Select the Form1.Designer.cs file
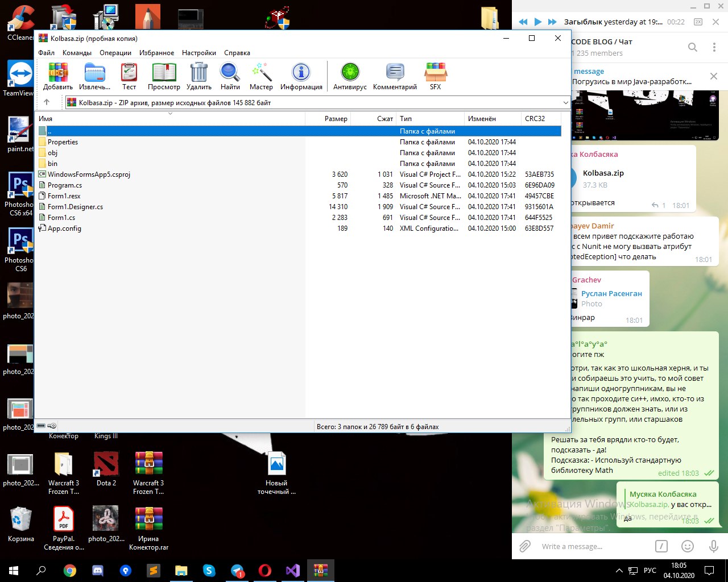The width and height of the screenshot is (728, 582). 299,207
